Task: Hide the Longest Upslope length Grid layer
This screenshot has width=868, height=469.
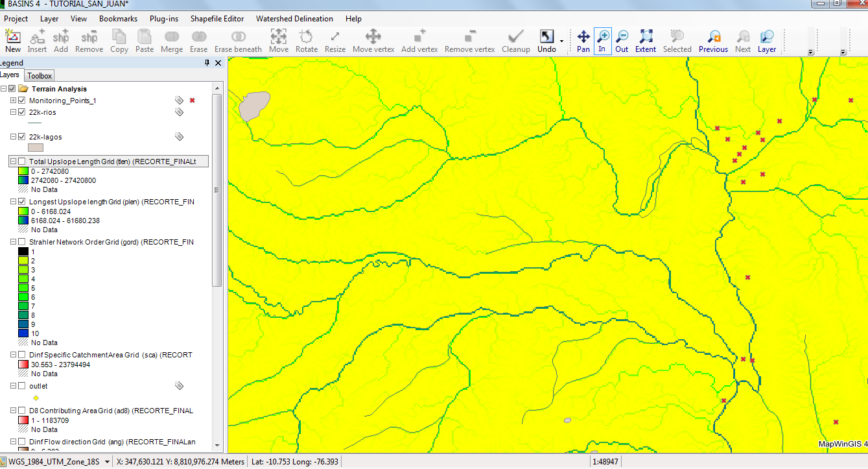Action: coord(22,202)
